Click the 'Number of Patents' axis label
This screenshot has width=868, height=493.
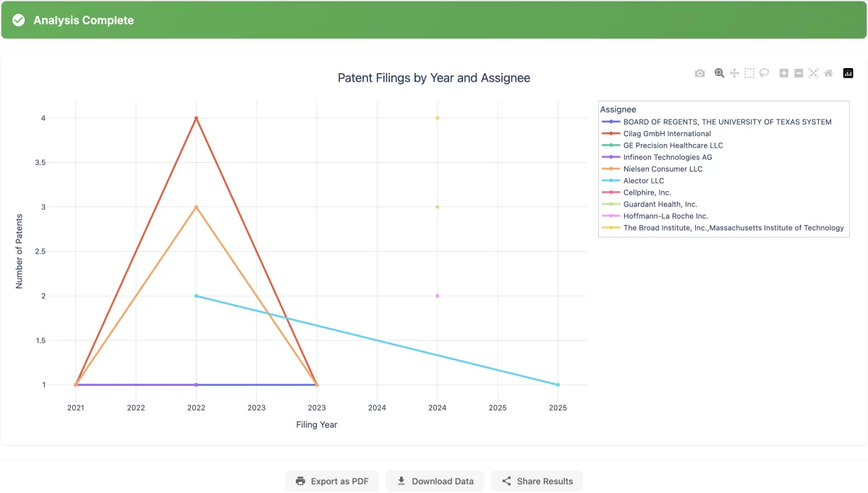[x=20, y=251]
